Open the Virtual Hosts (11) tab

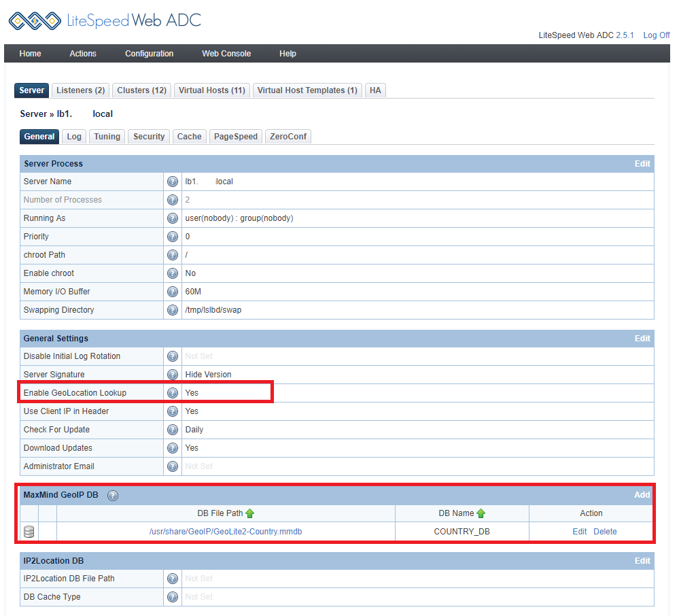211,90
